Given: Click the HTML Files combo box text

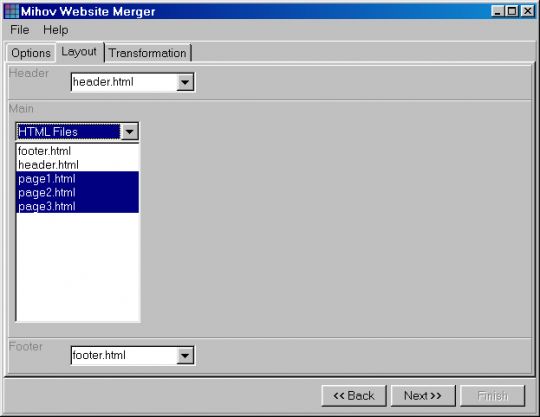Looking at the screenshot, I should click(x=69, y=132).
